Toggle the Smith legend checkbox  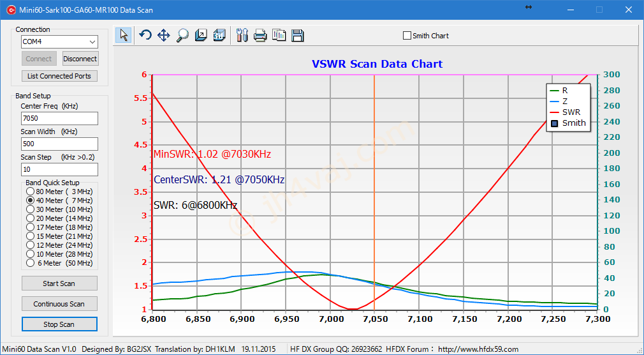click(555, 123)
